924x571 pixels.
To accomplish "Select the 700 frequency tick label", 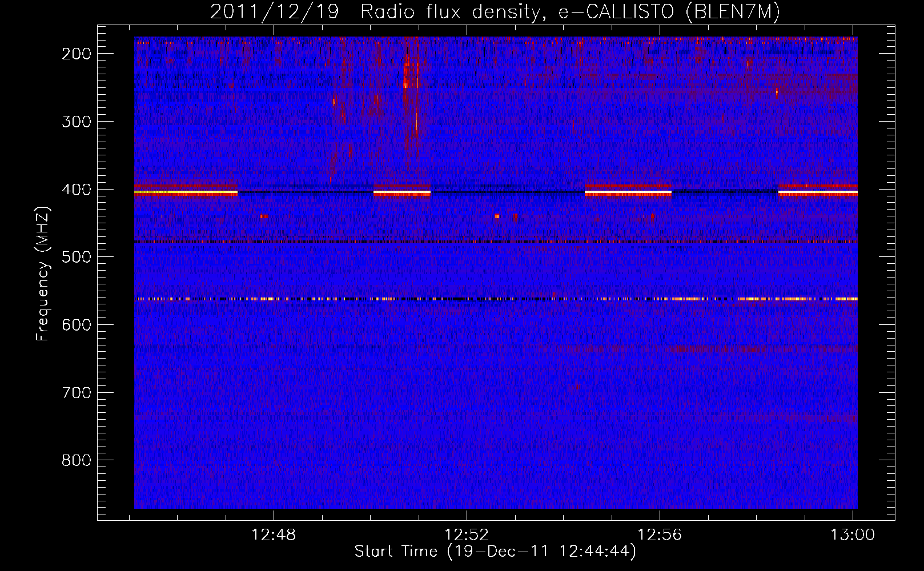I will coord(76,393).
